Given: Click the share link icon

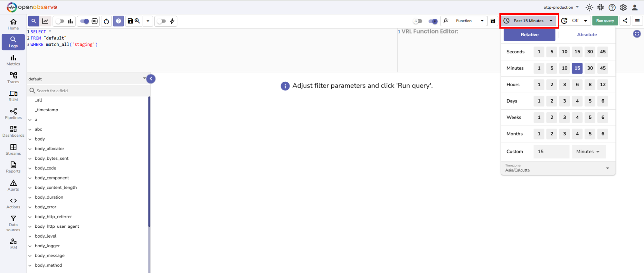Looking at the screenshot, I should [625, 21].
